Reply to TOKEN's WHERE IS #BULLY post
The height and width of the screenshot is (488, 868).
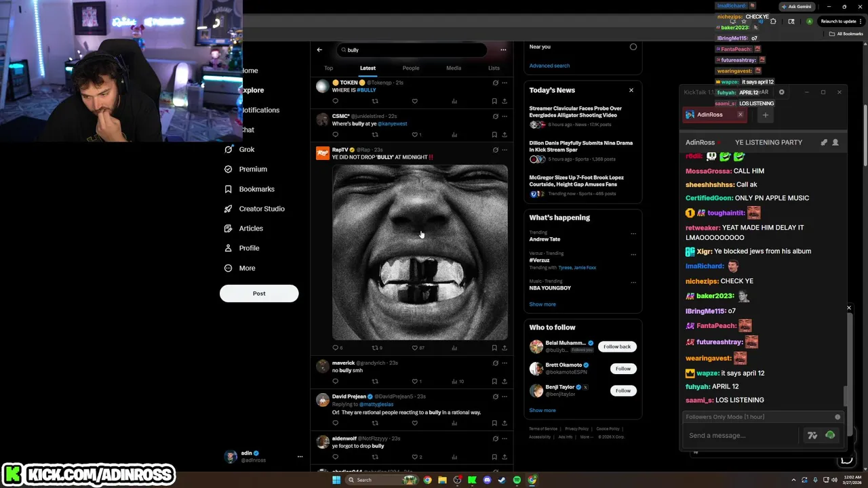pos(335,101)
